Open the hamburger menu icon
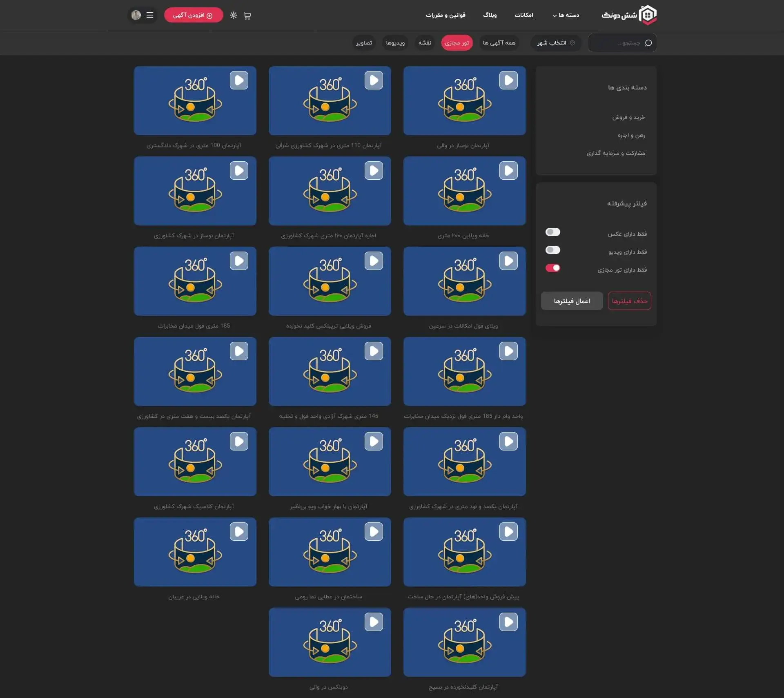784x698 pixels. point(150,15)
